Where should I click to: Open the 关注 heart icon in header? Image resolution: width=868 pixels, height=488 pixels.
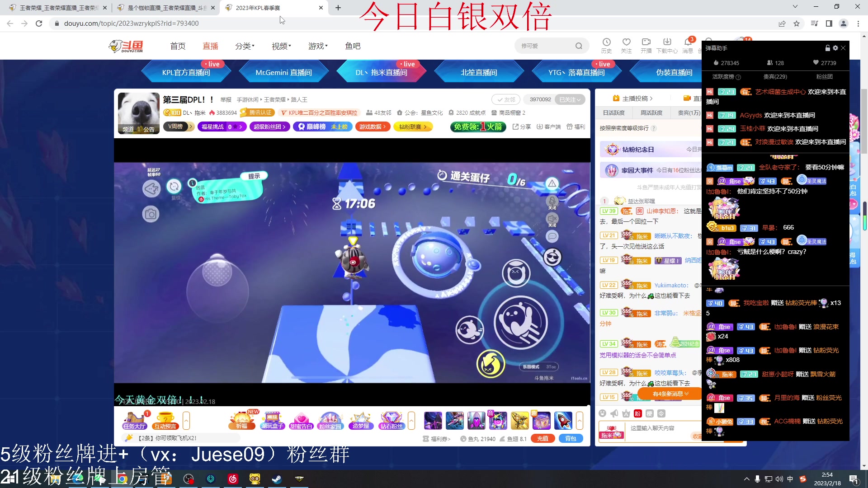click(626, 45)
